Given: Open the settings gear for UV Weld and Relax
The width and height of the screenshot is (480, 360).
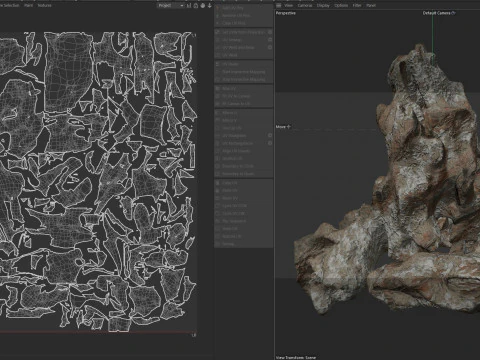Looking at the screenshot, I should [270, 47].
